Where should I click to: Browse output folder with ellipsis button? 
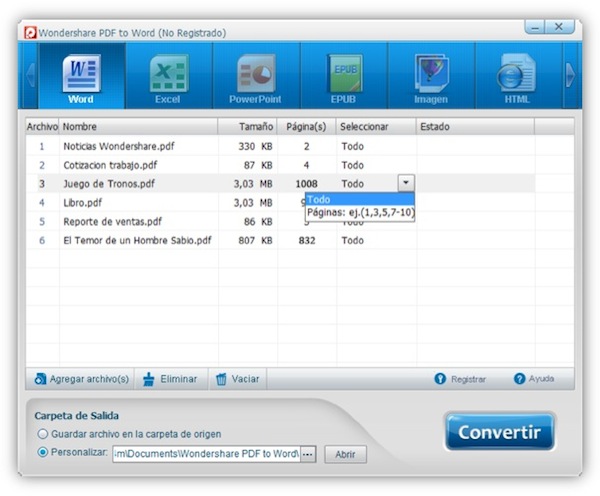click(x=308, y=454)
